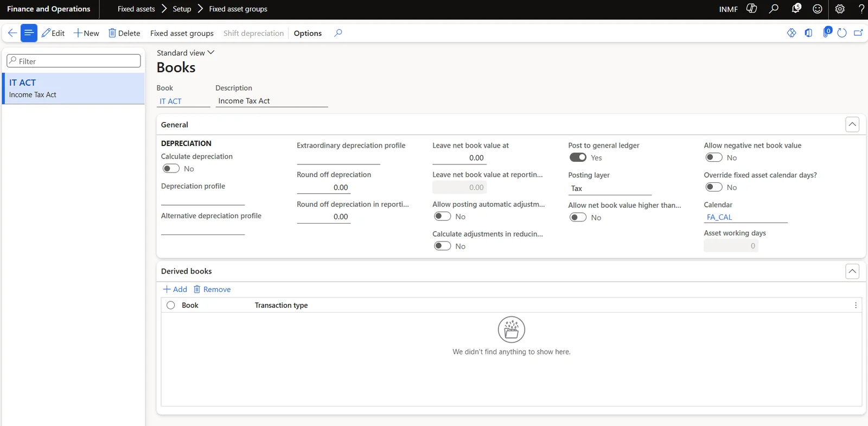Click the New button

(86, 33)
